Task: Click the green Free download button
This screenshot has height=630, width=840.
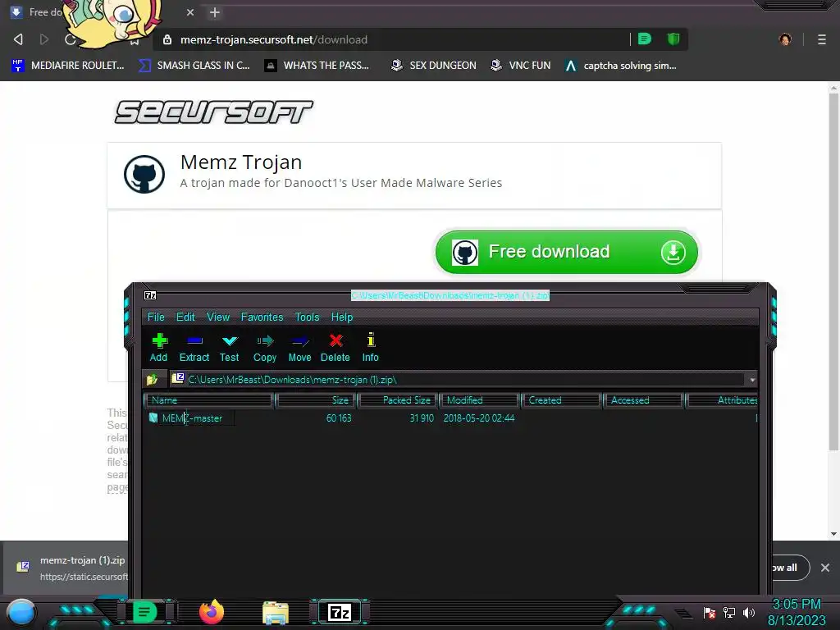Action: click(566, 252)
